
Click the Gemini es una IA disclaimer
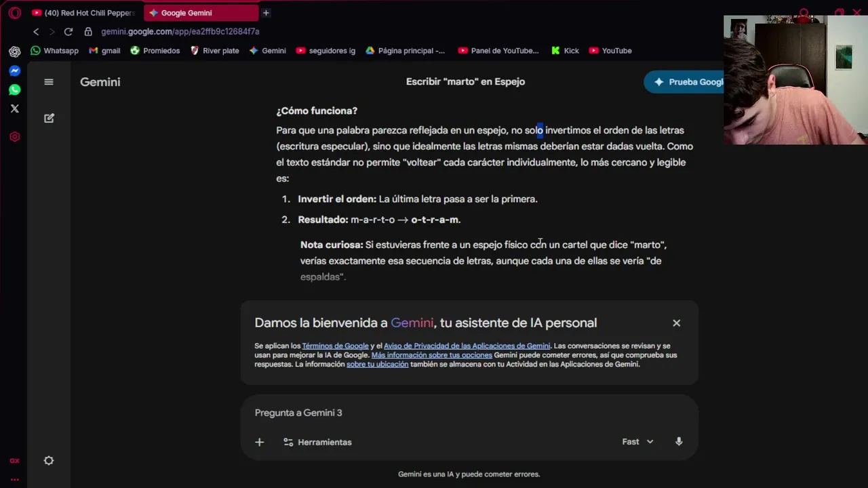[x=469, y=474]
